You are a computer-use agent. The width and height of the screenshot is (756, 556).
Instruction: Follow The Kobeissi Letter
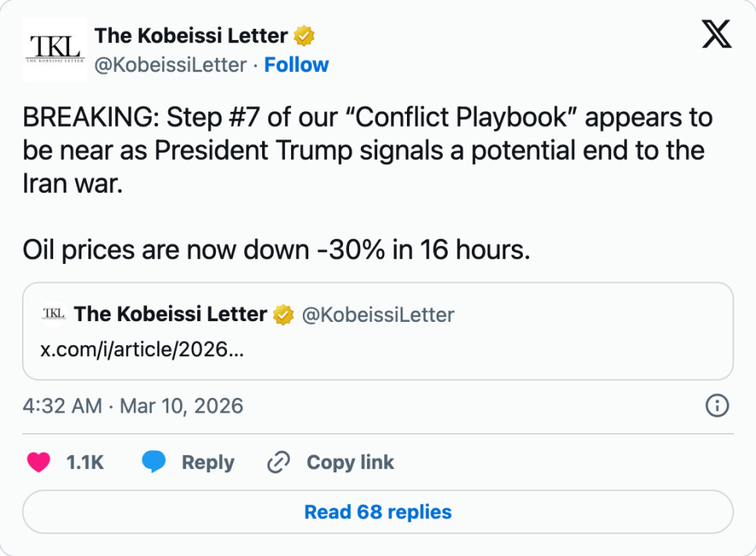(x=296, y=65)
